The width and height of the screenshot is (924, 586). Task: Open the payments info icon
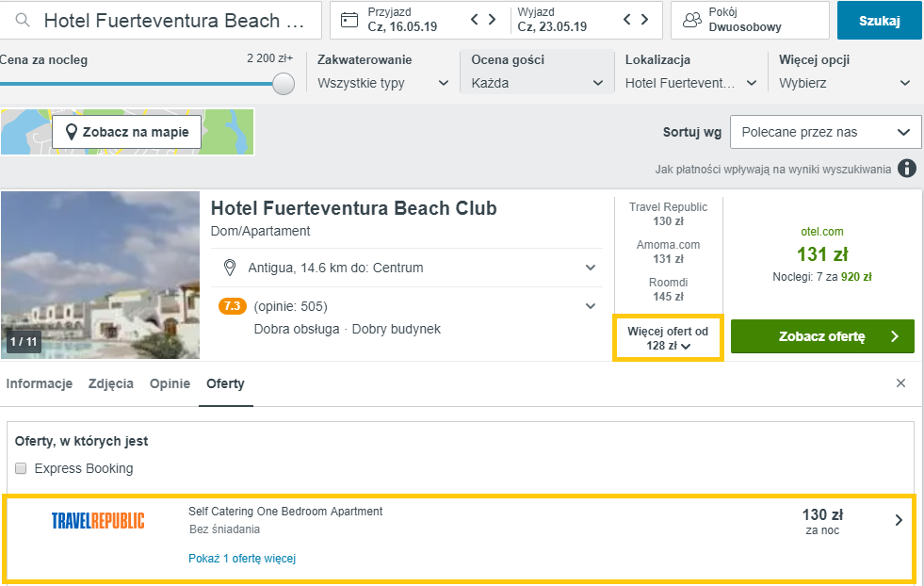(907, 169)
